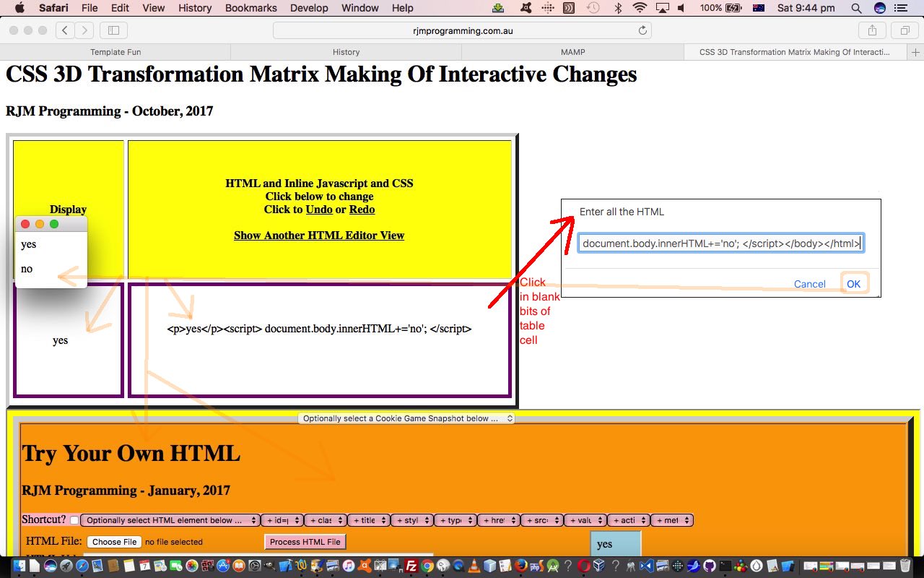Click Process HTML File button
The width and height of the screenshot is (924, 578).
click(x=305, y=542)
